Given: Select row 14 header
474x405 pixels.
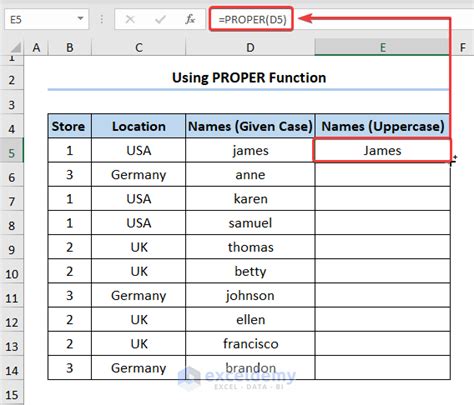Looking at the screenshot, I should click(x=12, y=368).
